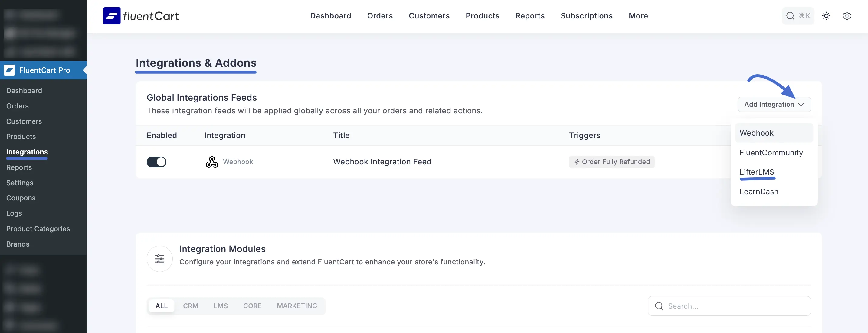Screen dimensions: 868x333
Task: Choose FluentCommunity from the integration list
Action: tap(771, 153)
